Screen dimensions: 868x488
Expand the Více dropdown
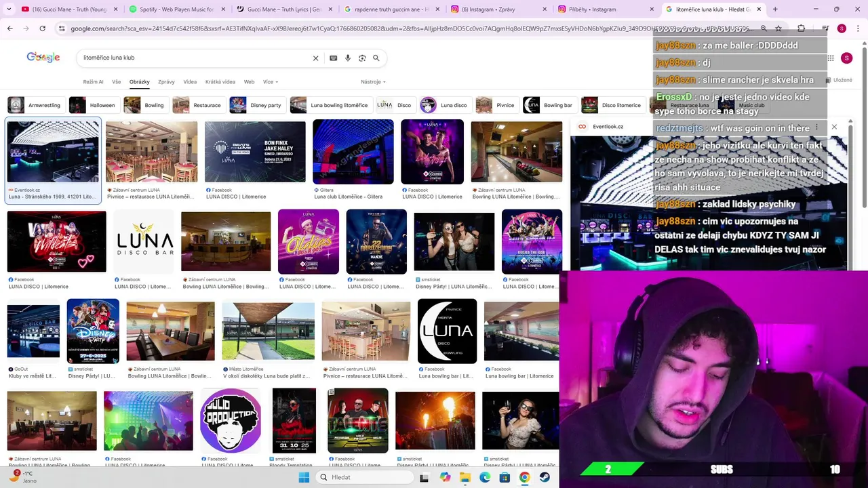pyautogui.click(x=271, y=82)
